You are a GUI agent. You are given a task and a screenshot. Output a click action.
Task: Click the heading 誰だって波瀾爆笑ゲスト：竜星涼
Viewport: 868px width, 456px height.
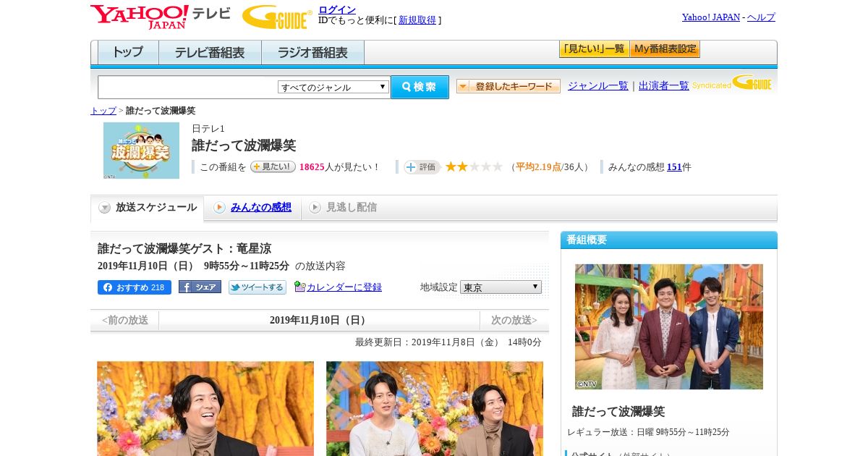184,248
